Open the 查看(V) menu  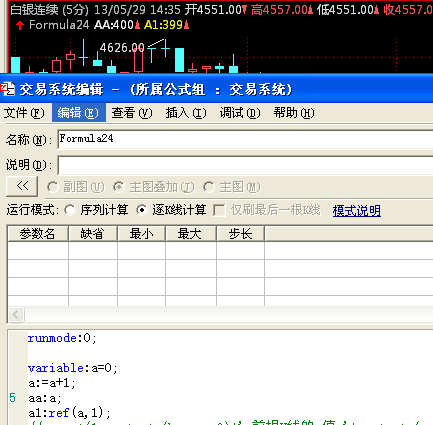132,113
